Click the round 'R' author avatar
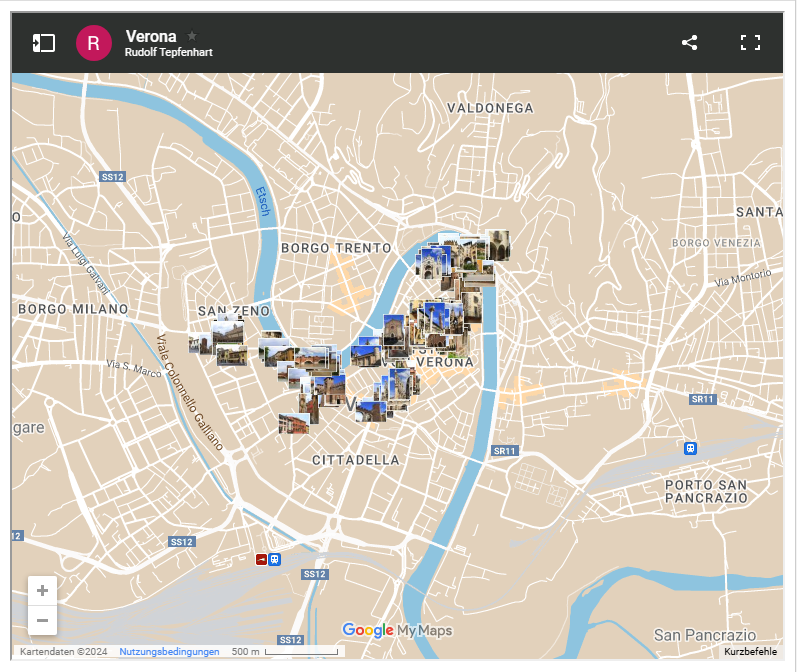The height and width of the screenshot is (672, 797). pyautogui.click(x=94, y=43)
